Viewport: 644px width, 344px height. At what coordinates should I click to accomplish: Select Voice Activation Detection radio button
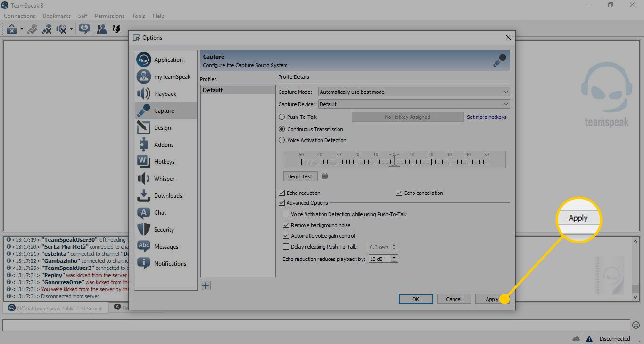tap(282, 140)
